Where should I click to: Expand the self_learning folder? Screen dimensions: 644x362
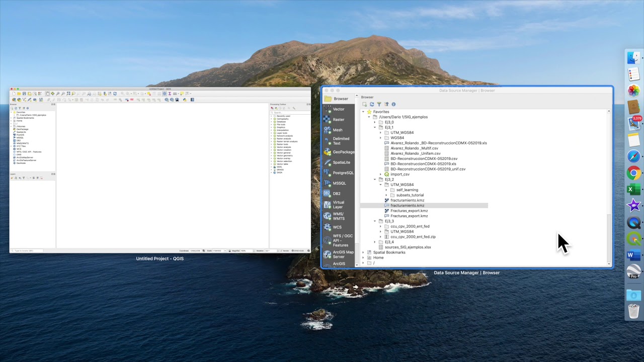point(386,190)
